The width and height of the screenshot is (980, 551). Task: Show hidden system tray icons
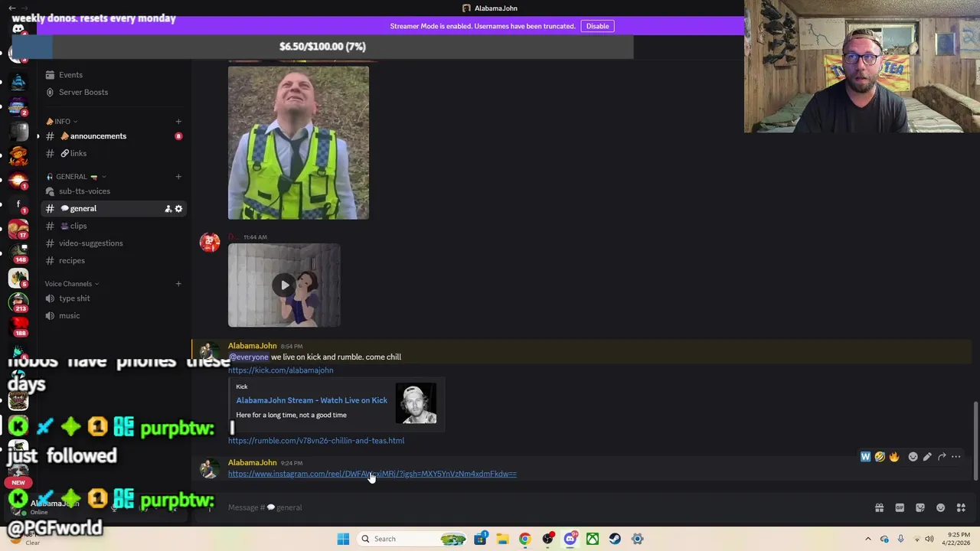coord(868,539)
